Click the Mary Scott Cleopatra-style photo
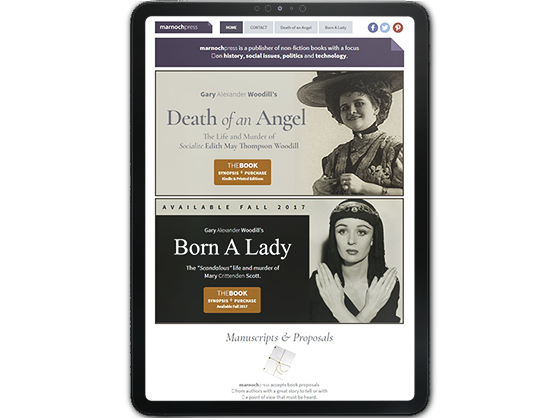Image resolution: width=560 pixels, height=420 pixels. click(356, 261)
